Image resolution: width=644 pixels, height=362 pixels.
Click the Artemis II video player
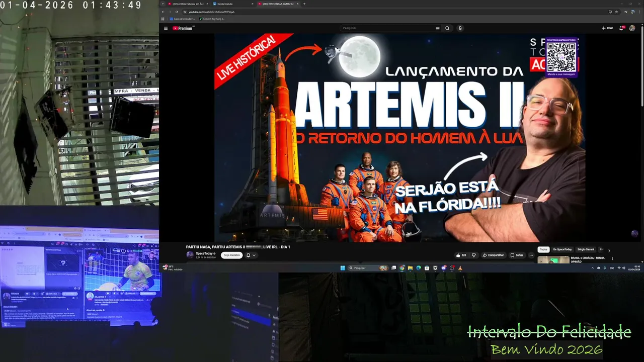click(400, 138)
